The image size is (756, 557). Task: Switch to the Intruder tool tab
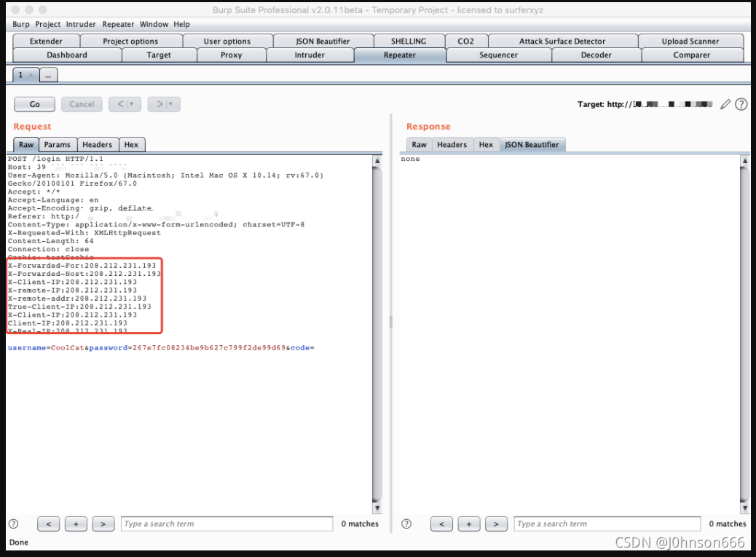tap(310, 55)
